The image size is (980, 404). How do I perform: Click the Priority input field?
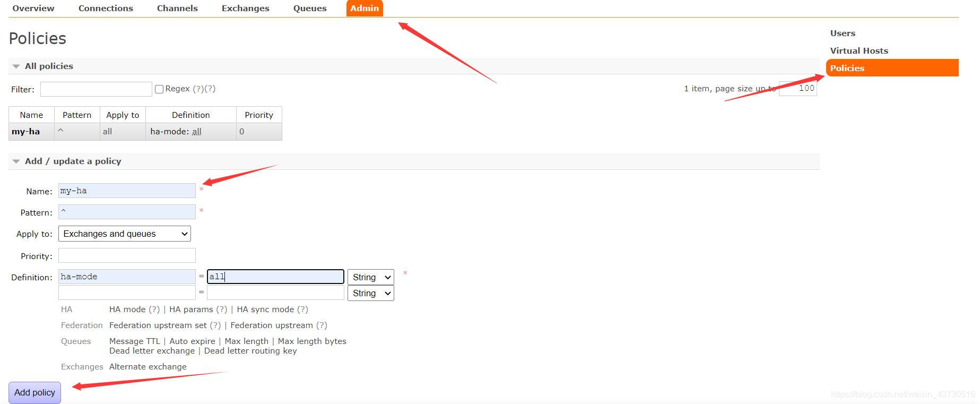tap(127, 255)
